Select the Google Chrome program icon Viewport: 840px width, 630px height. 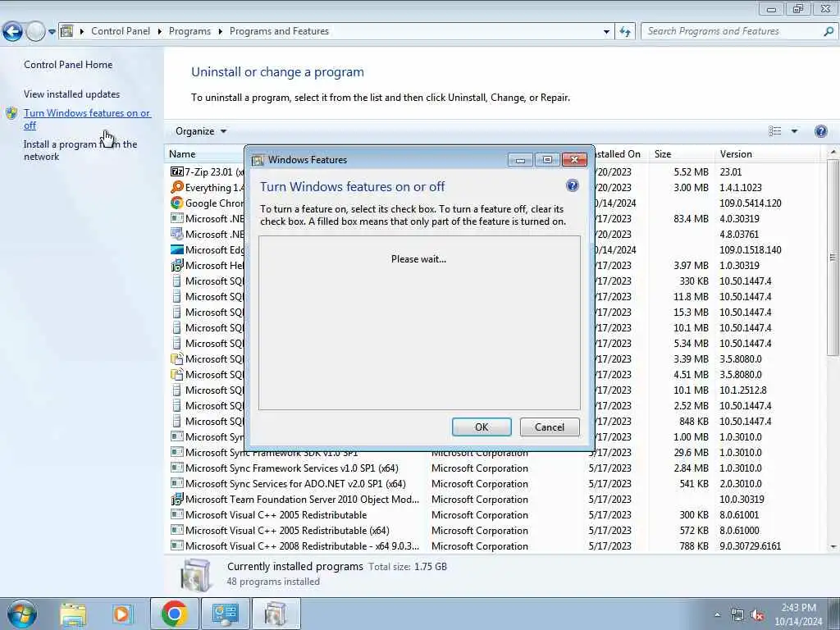click(x=177, y=203)
